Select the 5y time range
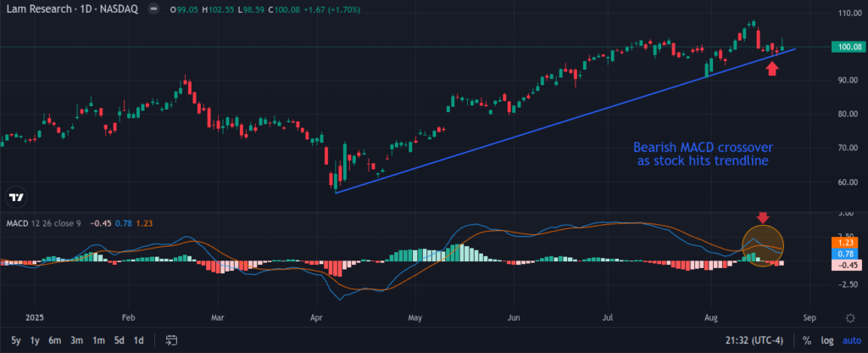This screenshot has height=353, width=868. [x=15, y=340]
